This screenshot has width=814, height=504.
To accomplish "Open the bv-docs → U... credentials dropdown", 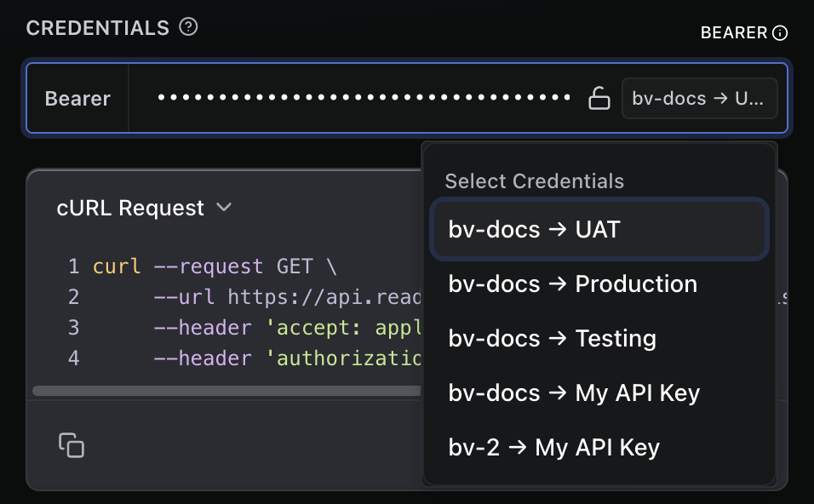I will pyautogui.click(x=699, y=98).
